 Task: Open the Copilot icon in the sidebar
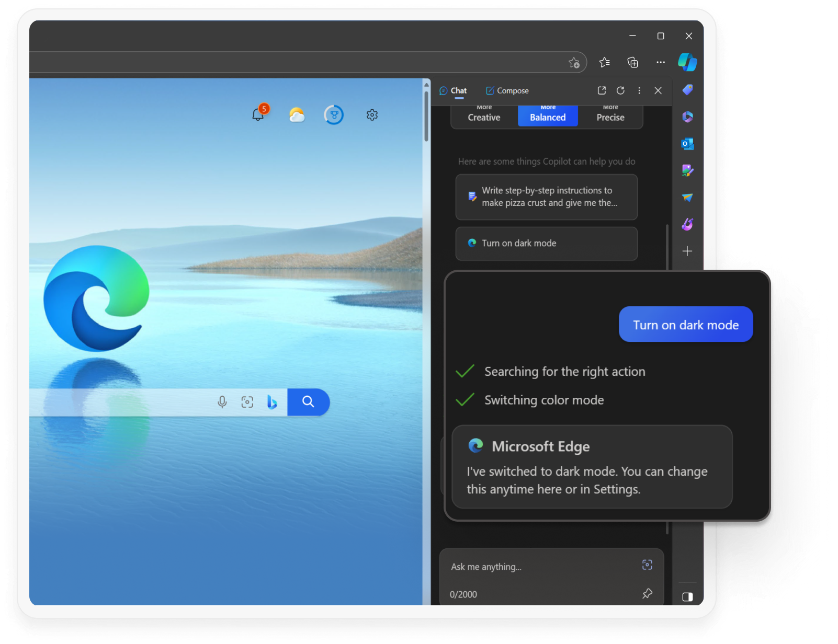(687, 62)
